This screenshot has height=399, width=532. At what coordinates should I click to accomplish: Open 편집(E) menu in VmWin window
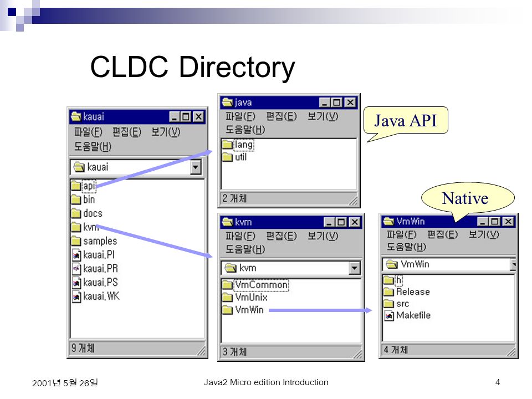tap(442, 234)
